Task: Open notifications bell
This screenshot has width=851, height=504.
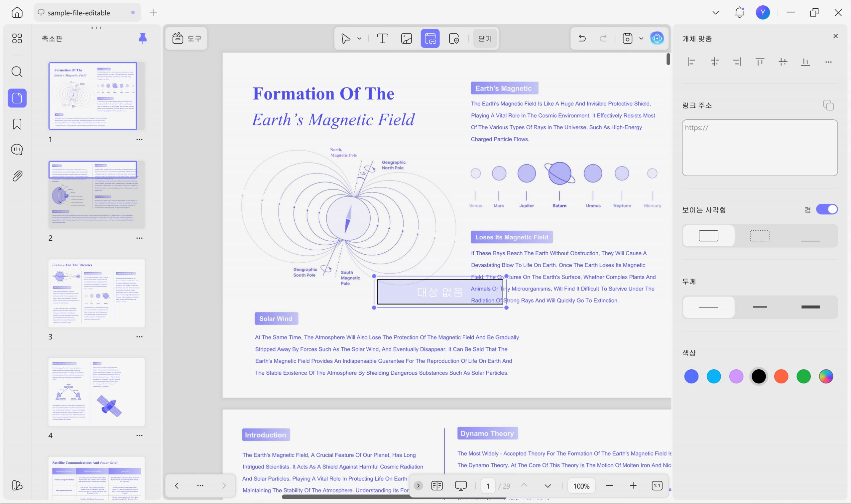Action: pos(739,13)
